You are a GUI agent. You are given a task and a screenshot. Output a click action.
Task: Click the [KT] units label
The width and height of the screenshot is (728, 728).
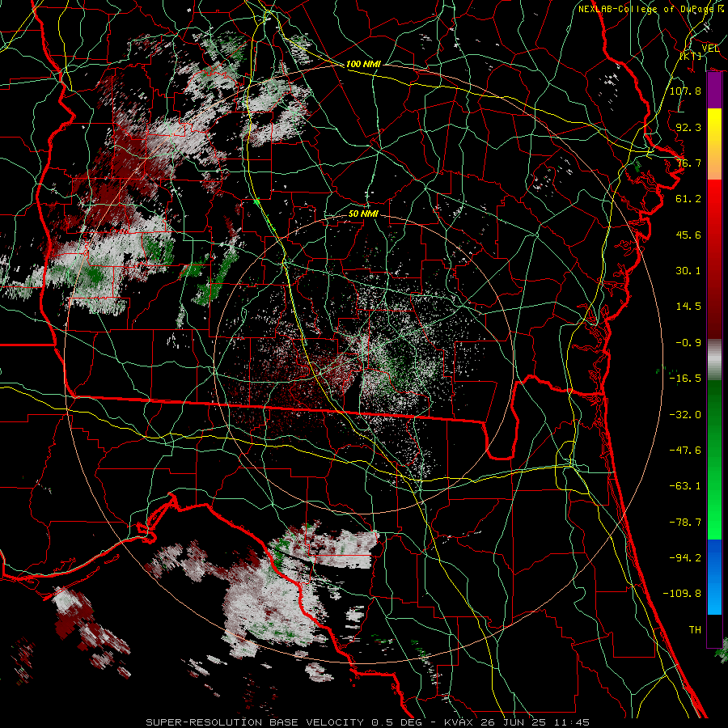pyautogui.click(x=691, y=56)
